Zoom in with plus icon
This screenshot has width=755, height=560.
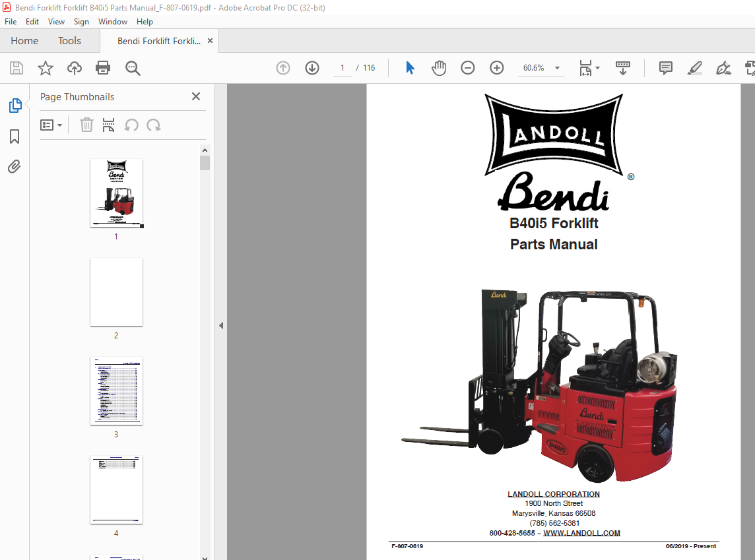coord(496,68)
